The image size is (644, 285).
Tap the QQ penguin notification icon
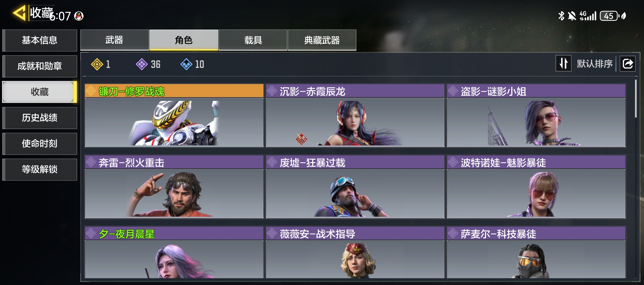(79, 16)
